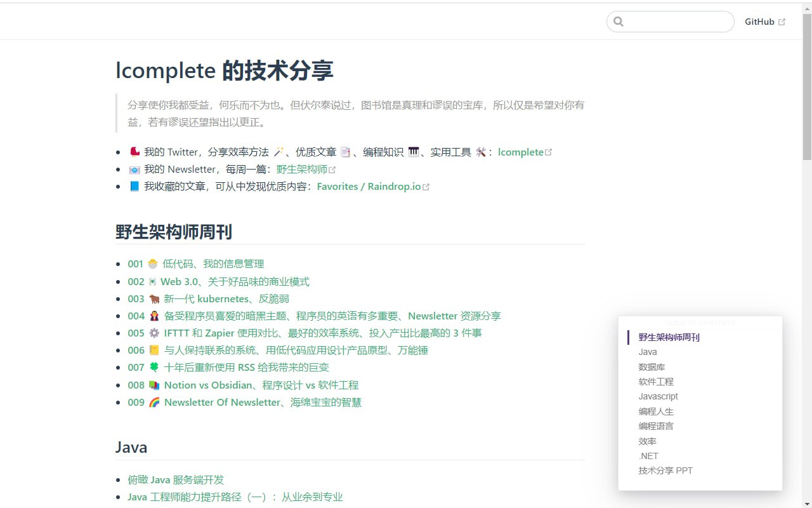The image size is (812, 508).
Task: Open issue 008 Notion vs Obsidian
Action: pyautogui.click(x=243, y=385)
